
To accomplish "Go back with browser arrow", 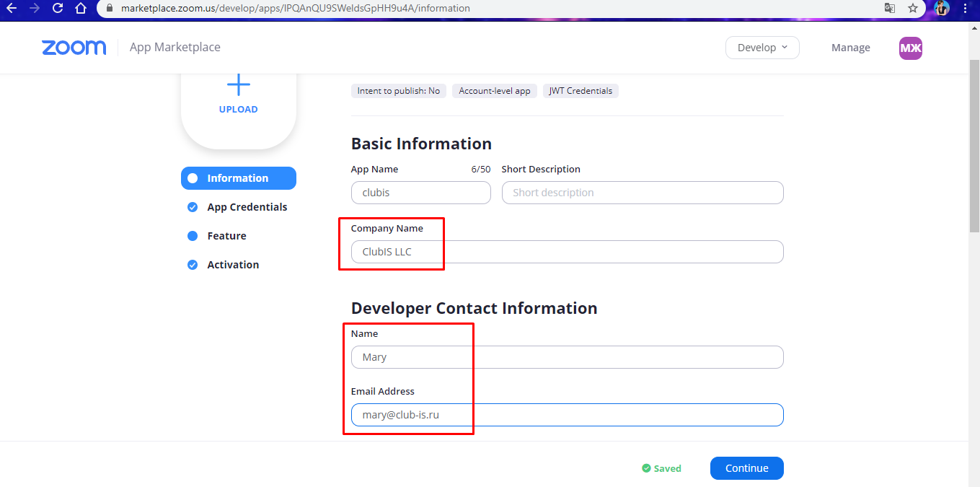I will point(12,9).
